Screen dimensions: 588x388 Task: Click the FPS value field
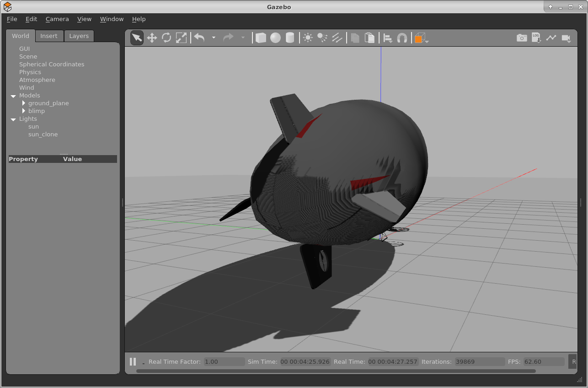coord(544,361)
